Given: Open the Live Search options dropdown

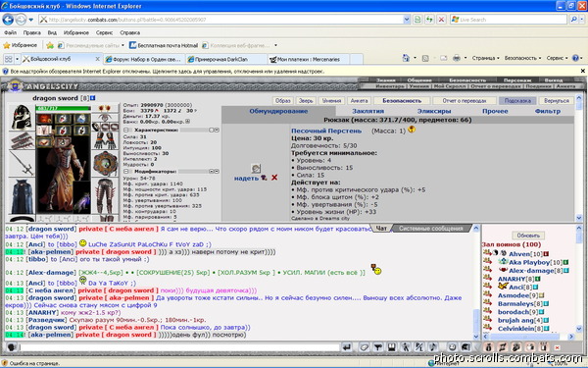Looking at the screenshot, I should (x=581, y=20).
